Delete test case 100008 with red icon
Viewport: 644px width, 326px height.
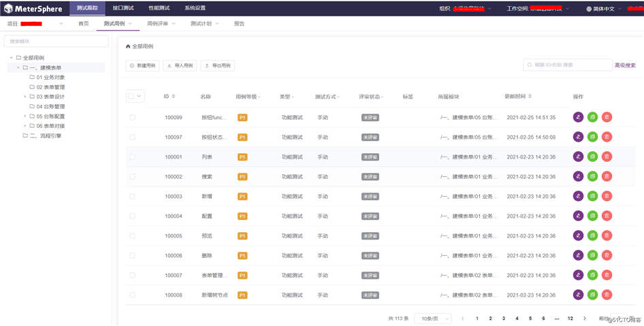(x=607, y=295)
